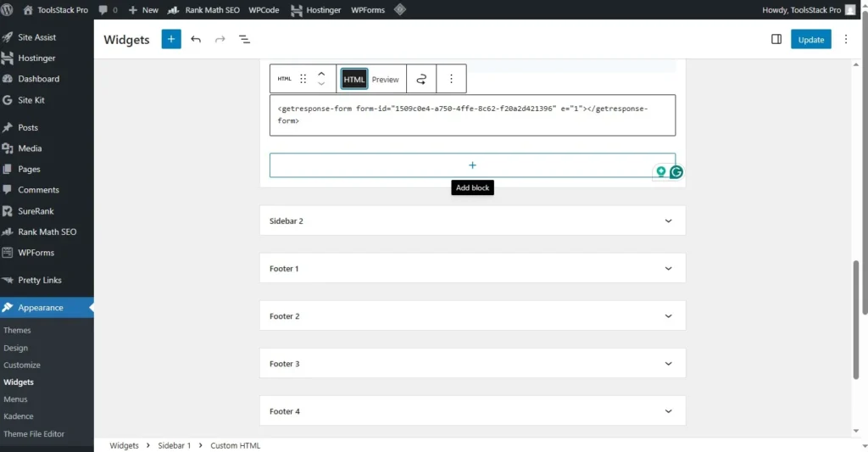
Task: Expand the Footer 3 widget area
Action: click(472, 363)
